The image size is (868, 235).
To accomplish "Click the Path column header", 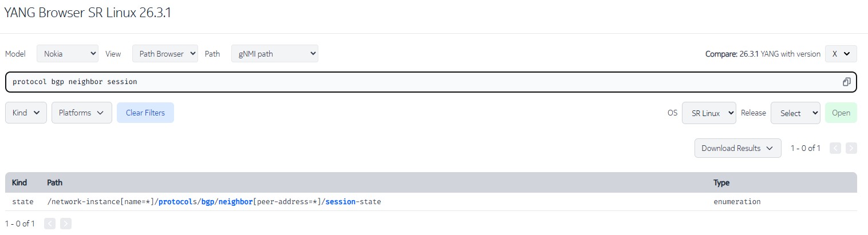I will (x=55, y=183).
